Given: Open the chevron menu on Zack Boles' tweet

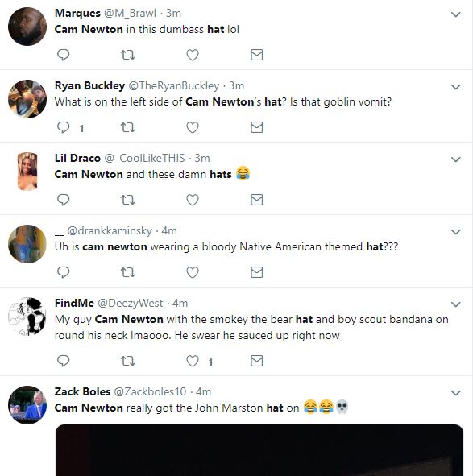Looking at the screenshot, I should click(456, 393).
